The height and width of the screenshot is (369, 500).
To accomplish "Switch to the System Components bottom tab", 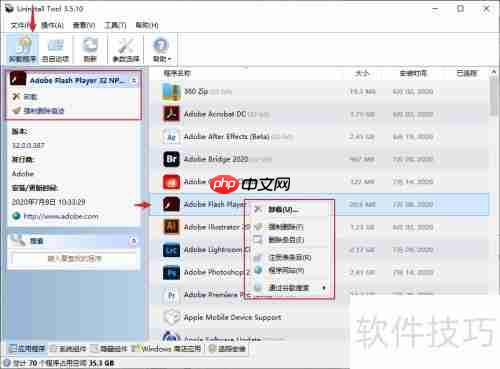I will coord(68,349).
